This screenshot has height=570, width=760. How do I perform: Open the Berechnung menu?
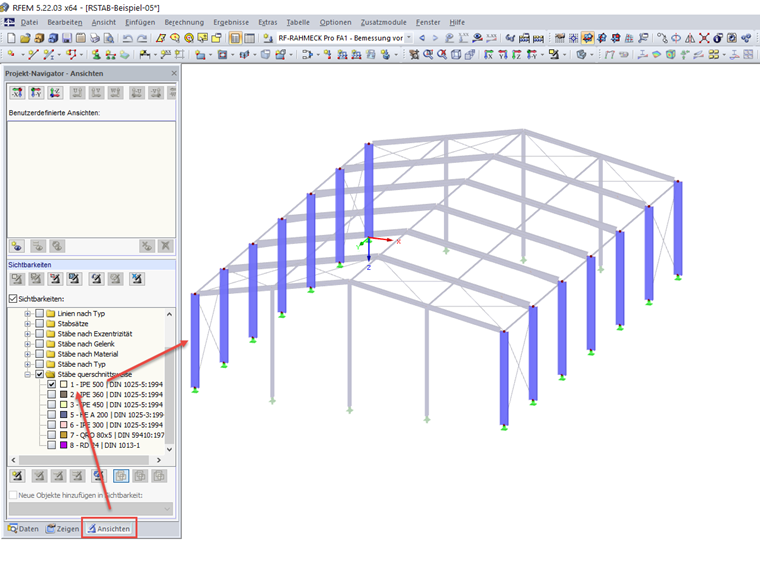click(184, 22)
